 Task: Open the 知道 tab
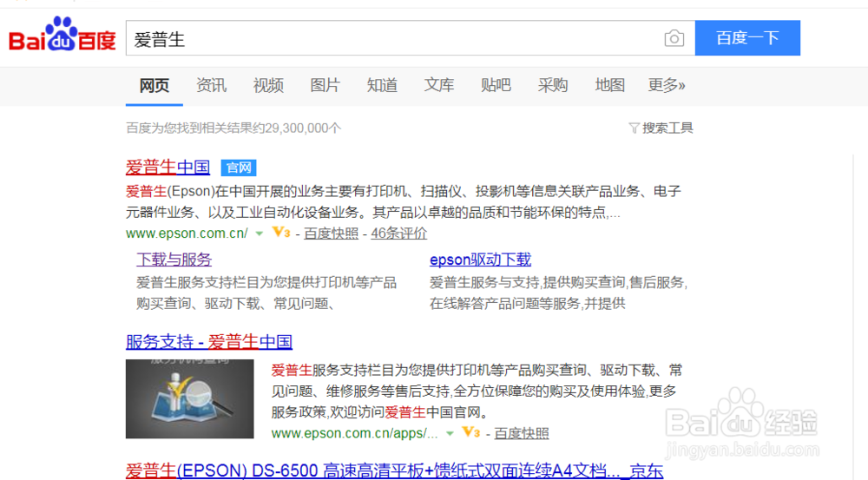(382, 85)
